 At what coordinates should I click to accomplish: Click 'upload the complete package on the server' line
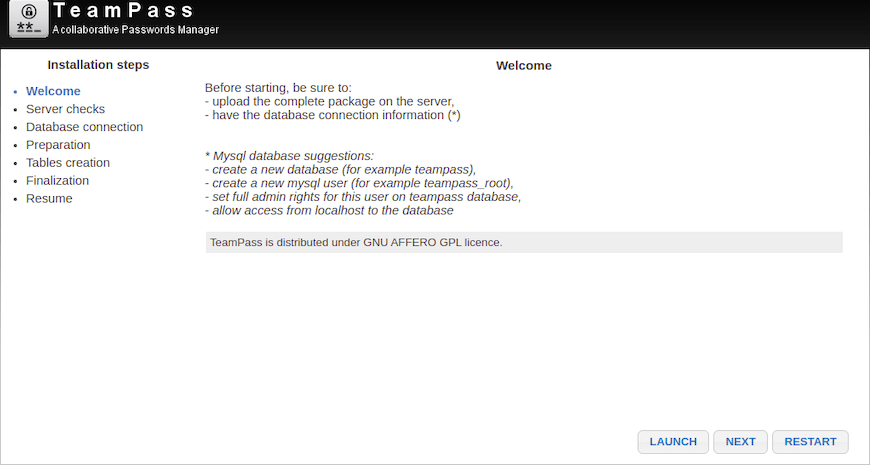(330, 102)
